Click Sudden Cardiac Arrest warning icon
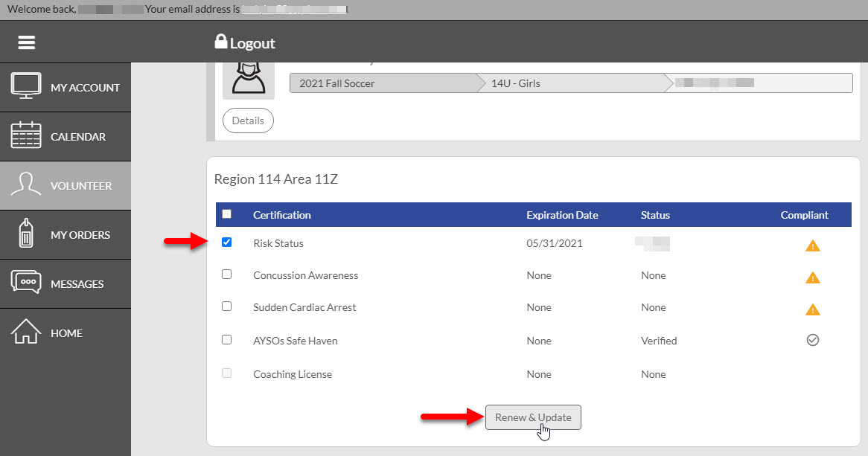Viewport: 868px width, 456px height. (812, 309)
